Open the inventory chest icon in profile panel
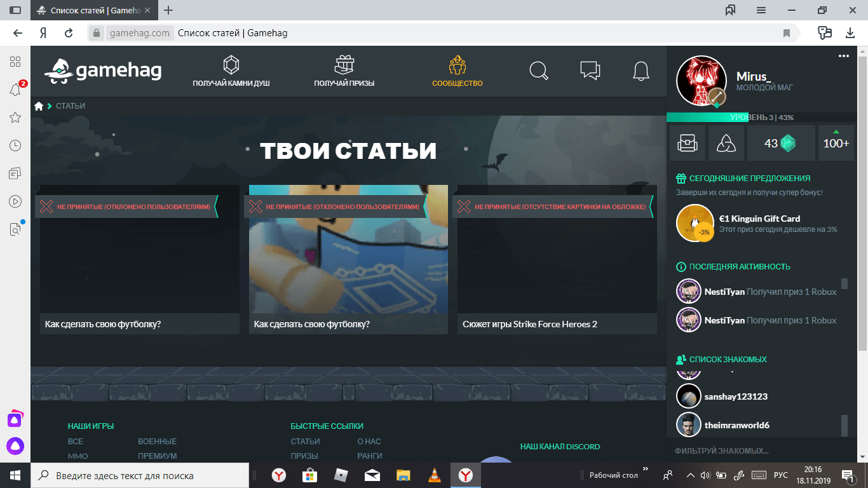Viewport: 868px width, 488px height. click(688, 143)
